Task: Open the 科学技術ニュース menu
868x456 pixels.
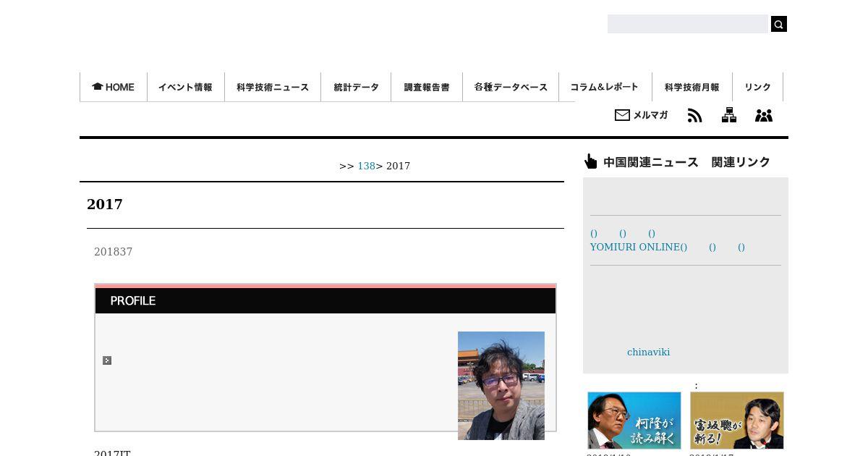Action: (x=273, y=87)
